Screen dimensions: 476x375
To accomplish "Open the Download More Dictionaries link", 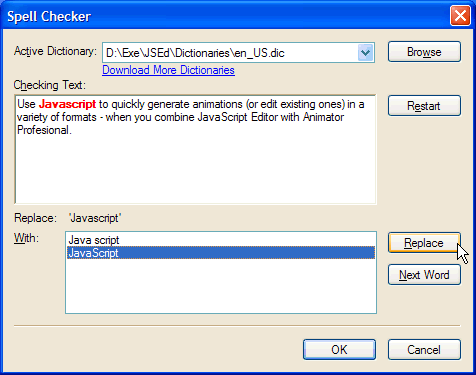I will (x=168, y=70).
